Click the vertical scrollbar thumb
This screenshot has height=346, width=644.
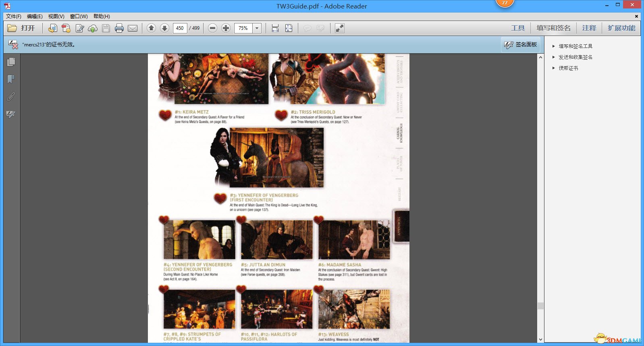click(x=540, y=306)
